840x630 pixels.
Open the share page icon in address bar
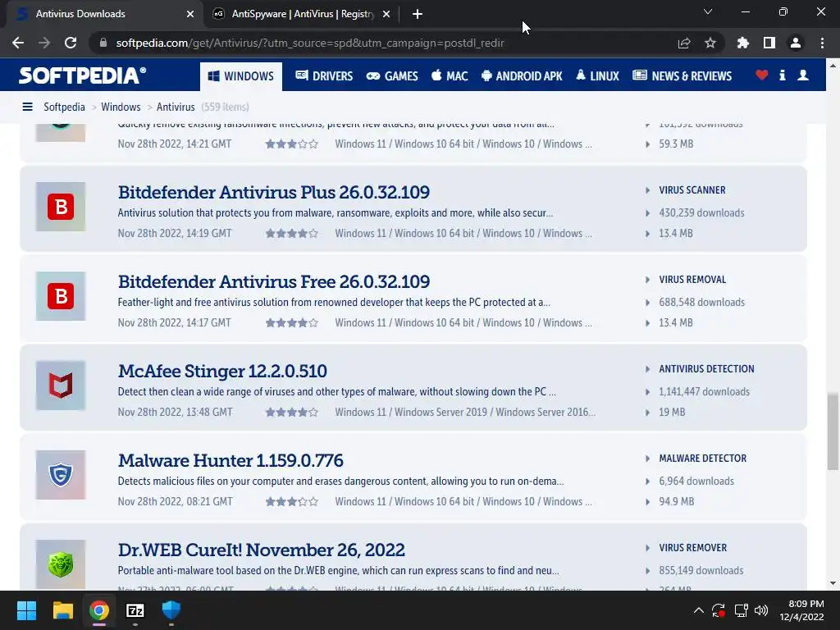tap(684, 43)
